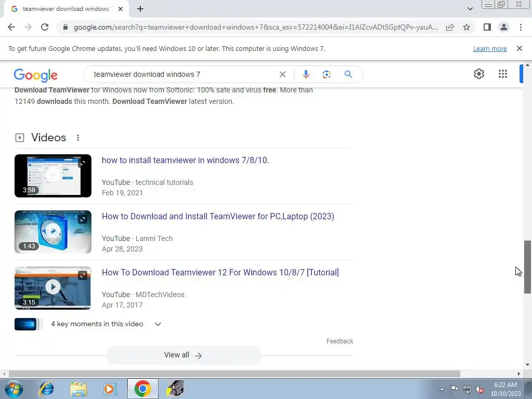
Task: Open Learn more about Chrome updates
Action: (490, 48)
